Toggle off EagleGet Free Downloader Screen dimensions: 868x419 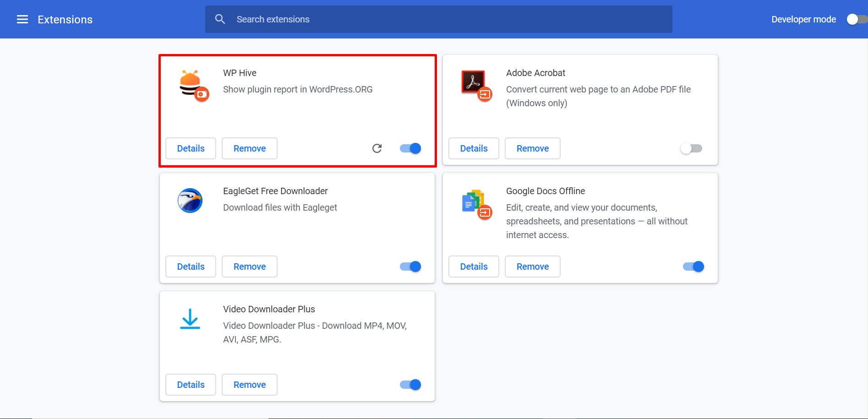click(x=410, y=266)
